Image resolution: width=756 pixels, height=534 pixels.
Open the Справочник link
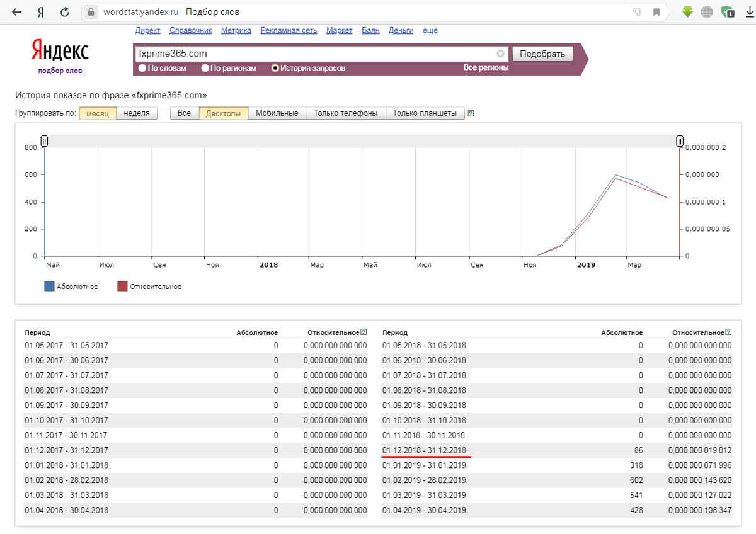tap(190, 30)
